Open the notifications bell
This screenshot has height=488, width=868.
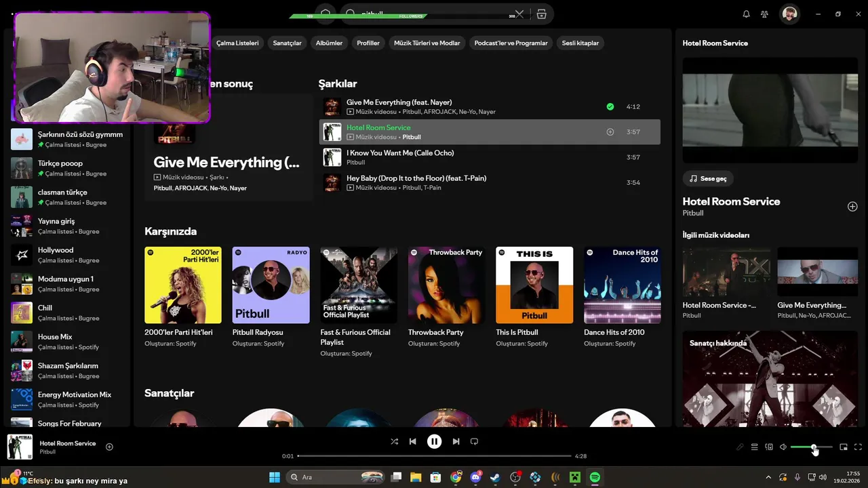(x=746, y=14)
